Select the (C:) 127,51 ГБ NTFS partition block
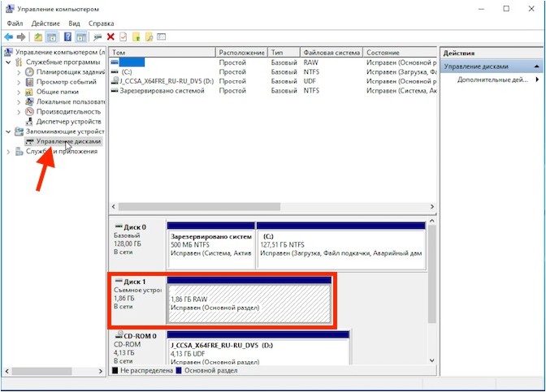The height and width of the screenshot is (392, 546). pos(341,249)
